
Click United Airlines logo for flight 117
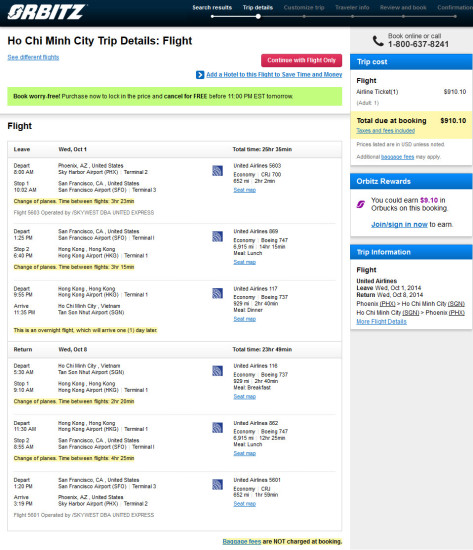click(217, 293)
